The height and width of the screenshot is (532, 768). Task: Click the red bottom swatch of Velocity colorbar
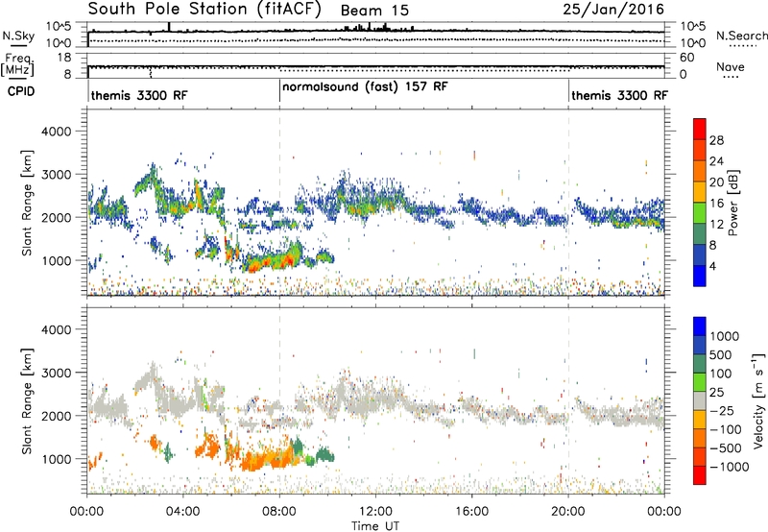[x=700, y=475]
